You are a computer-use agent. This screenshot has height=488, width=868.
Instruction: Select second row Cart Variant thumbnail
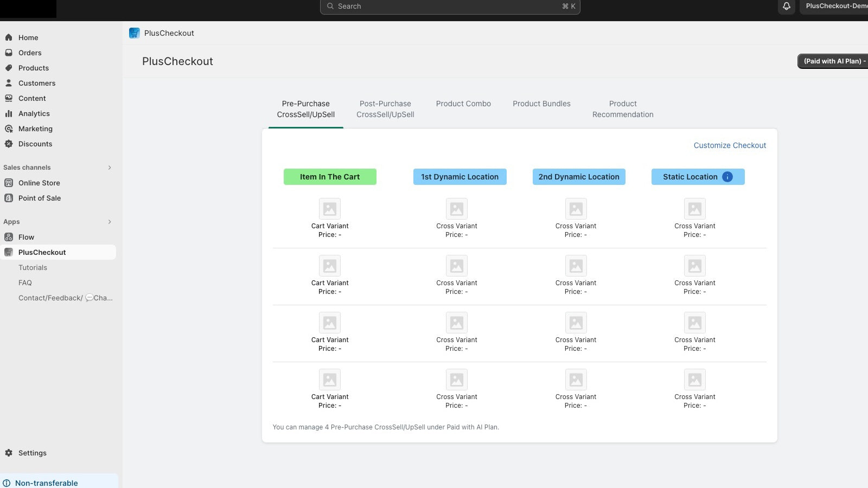pos(330,266)
